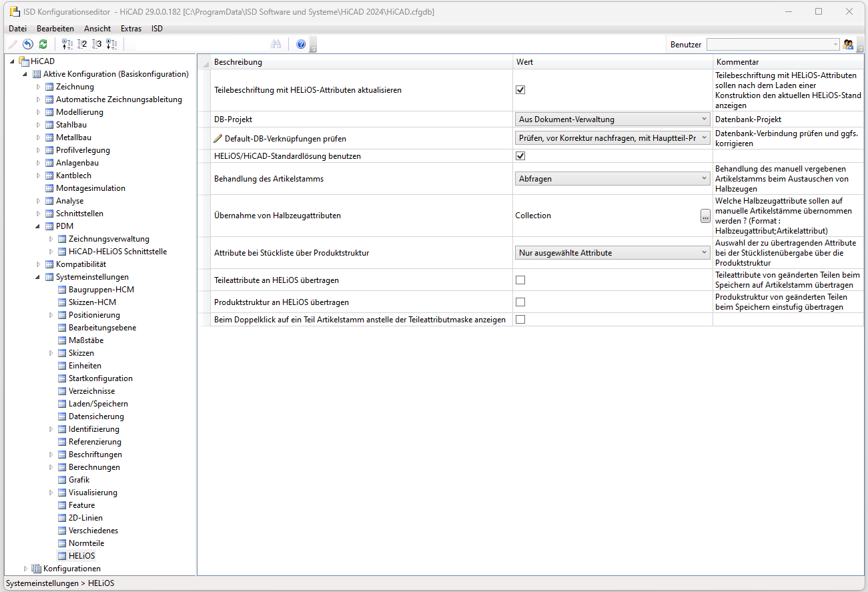This screenshot has width=868, height=592.
Task: Click the Beschreibung column header
Action: pos(238,62)
